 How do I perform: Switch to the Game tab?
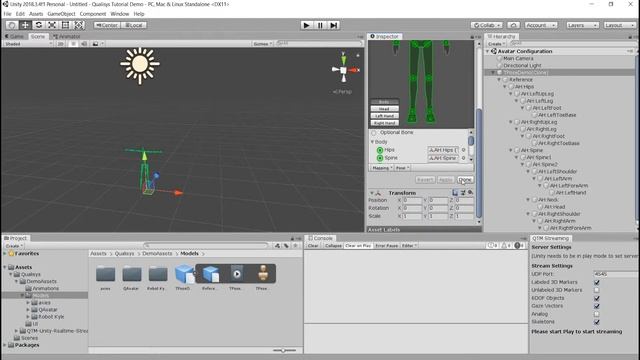tap(14, 36)
